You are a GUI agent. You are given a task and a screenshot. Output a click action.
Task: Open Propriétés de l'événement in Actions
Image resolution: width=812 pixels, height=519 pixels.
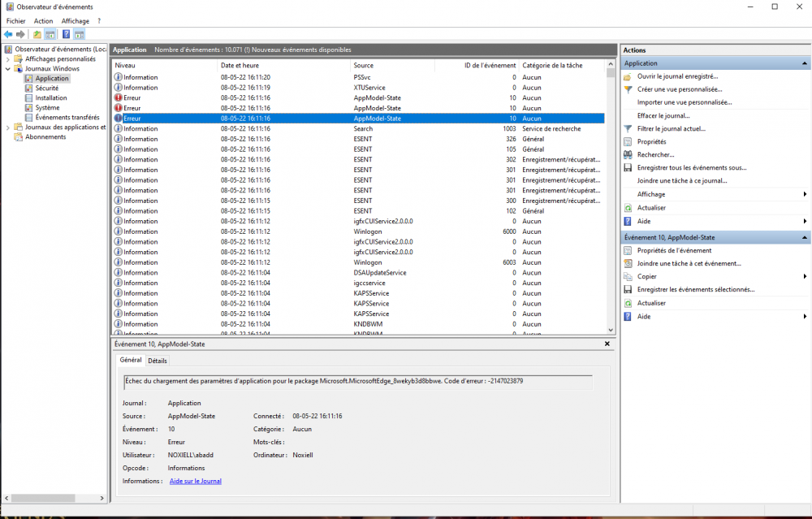674,250
